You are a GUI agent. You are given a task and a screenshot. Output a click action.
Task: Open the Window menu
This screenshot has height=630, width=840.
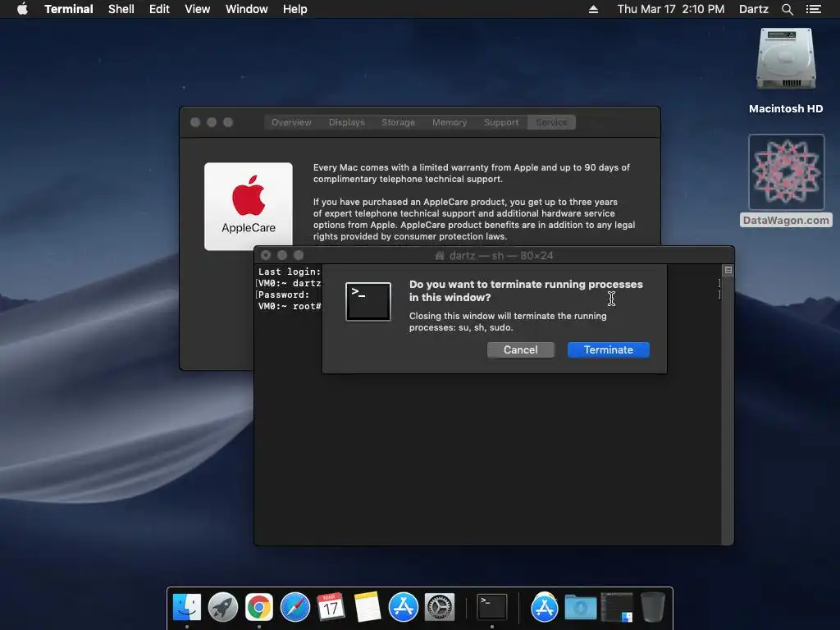pos(246,9)
